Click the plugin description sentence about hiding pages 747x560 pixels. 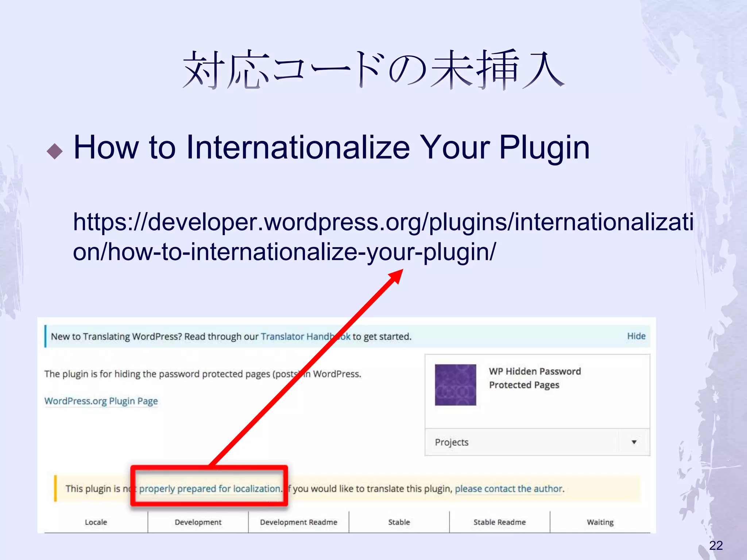203,374
